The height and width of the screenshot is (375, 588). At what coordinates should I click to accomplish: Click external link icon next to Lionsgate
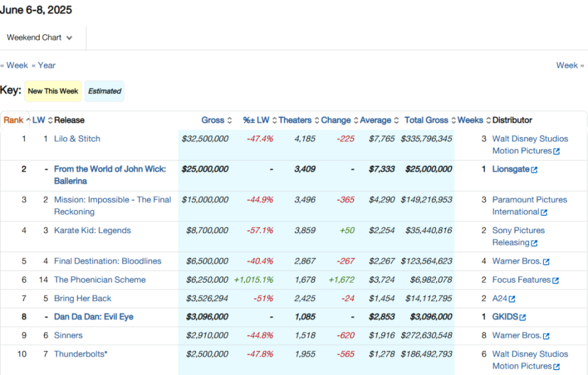(x=534, y=169)
